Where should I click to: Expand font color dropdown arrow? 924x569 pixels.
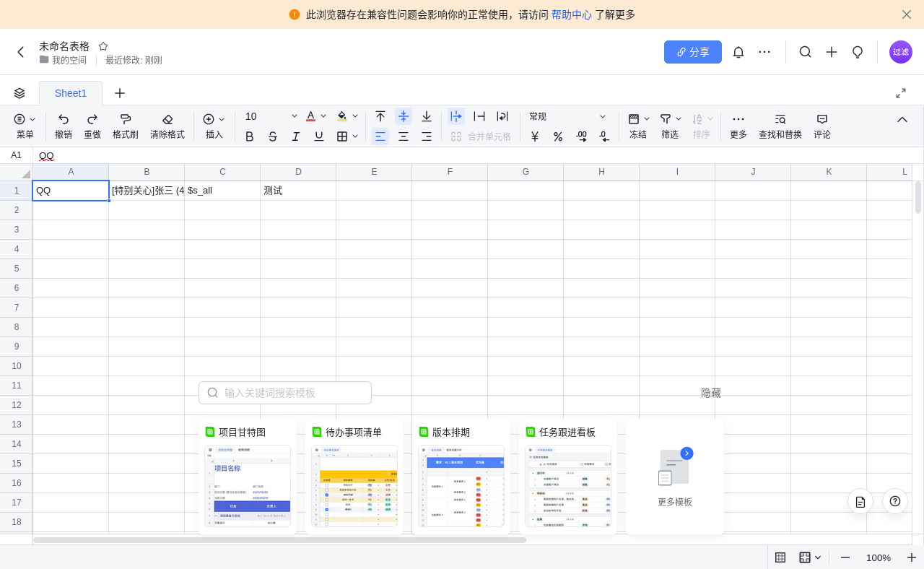point(323,116)
